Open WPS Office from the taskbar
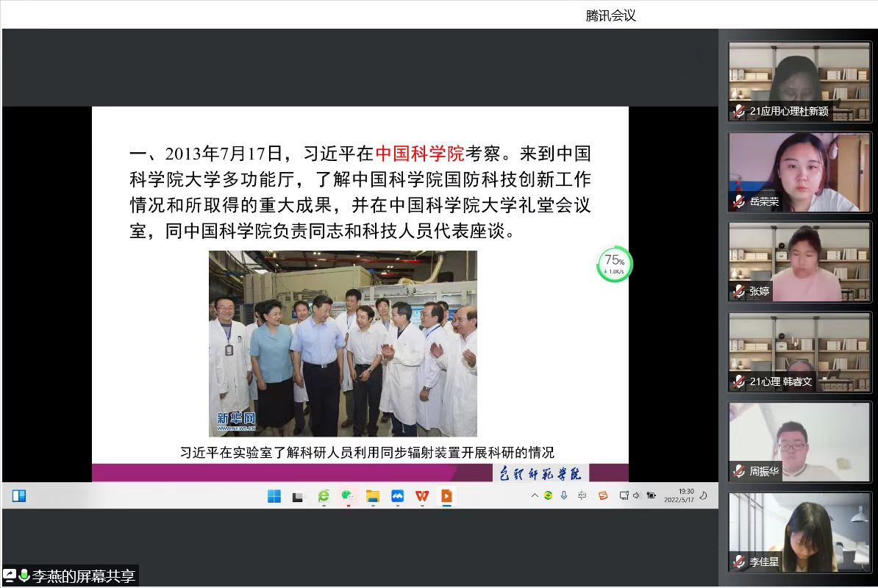The image size is (878, 588). coord(421,496)
